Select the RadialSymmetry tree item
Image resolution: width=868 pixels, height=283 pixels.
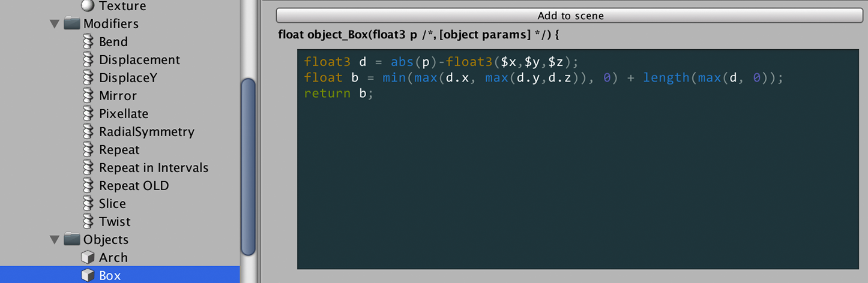pyautogui.click(x=146, y=132)
